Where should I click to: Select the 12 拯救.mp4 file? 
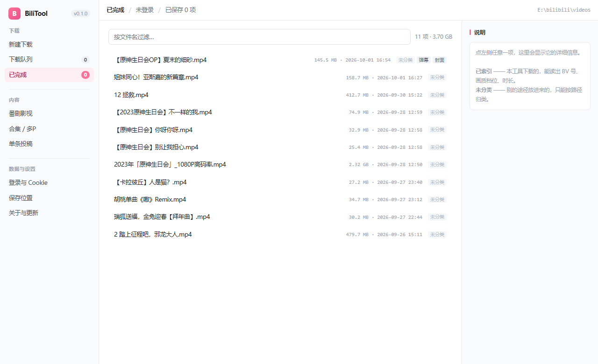click(x=279, y=95)
